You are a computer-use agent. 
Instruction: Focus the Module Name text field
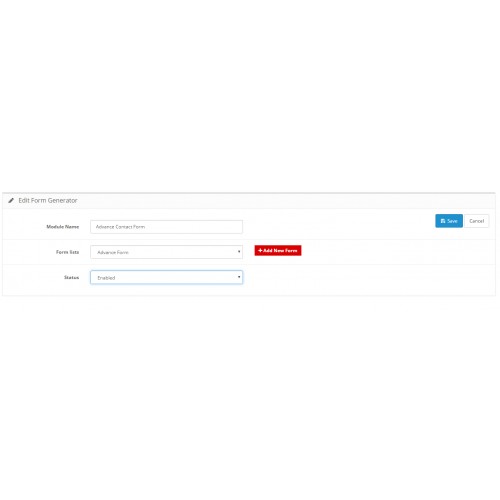[x=166, y=227]
